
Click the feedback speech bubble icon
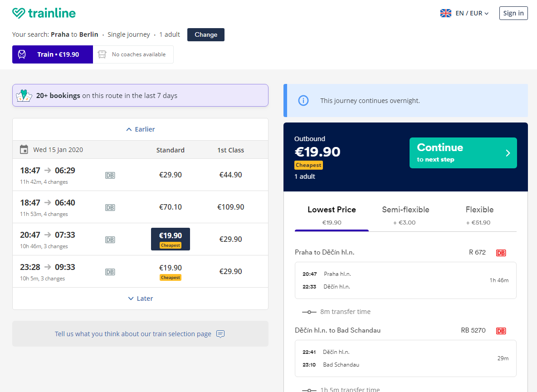[220, 334]
